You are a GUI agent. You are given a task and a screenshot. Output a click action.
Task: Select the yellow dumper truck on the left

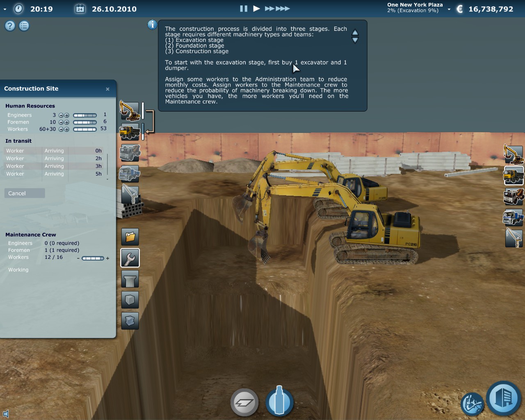130,132
